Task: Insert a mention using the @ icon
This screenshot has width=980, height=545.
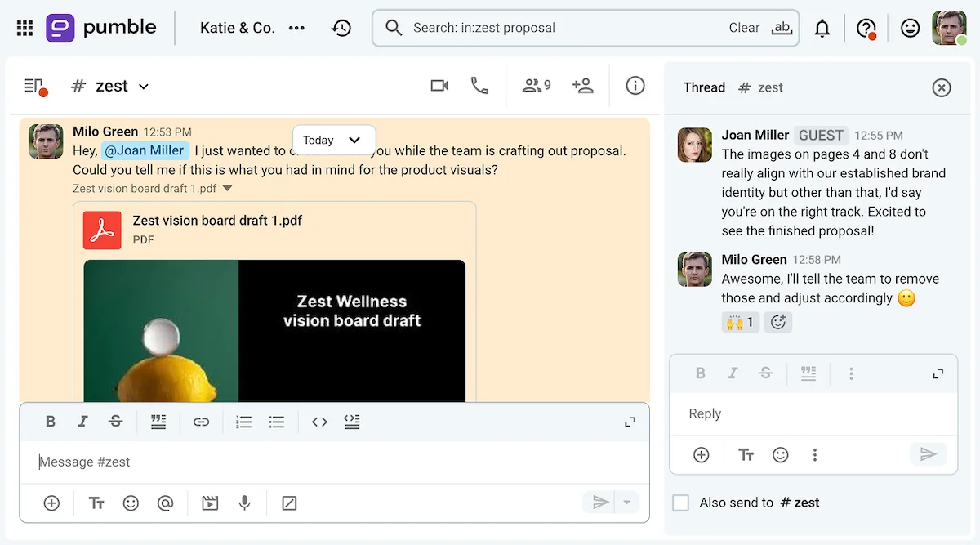Action: pos(166,503)
